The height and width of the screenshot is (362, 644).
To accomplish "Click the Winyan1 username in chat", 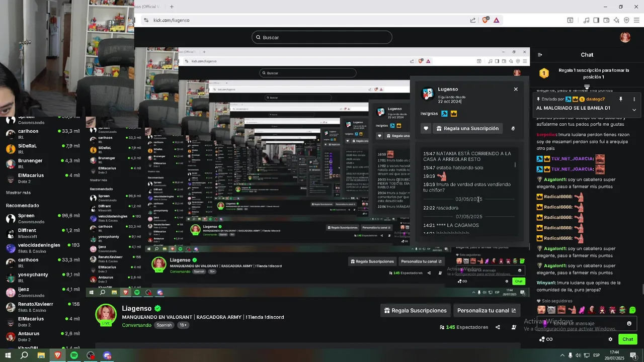I will (x=546, y=283).
